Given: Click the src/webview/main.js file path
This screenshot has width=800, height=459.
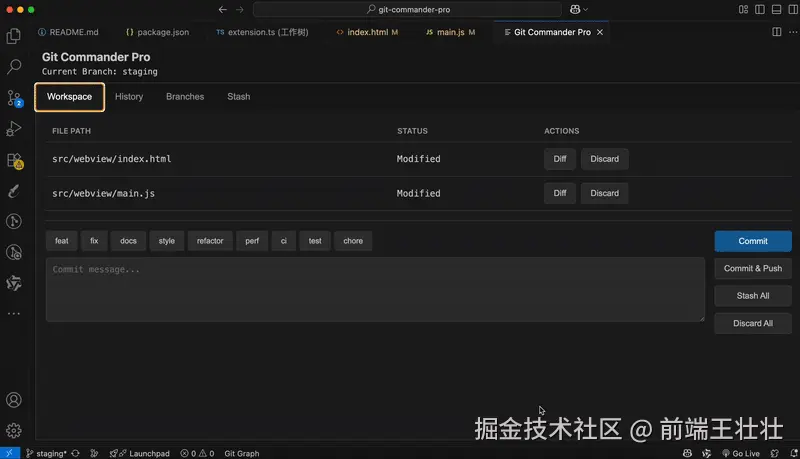Looking at the screenshot, I should 104,193.
